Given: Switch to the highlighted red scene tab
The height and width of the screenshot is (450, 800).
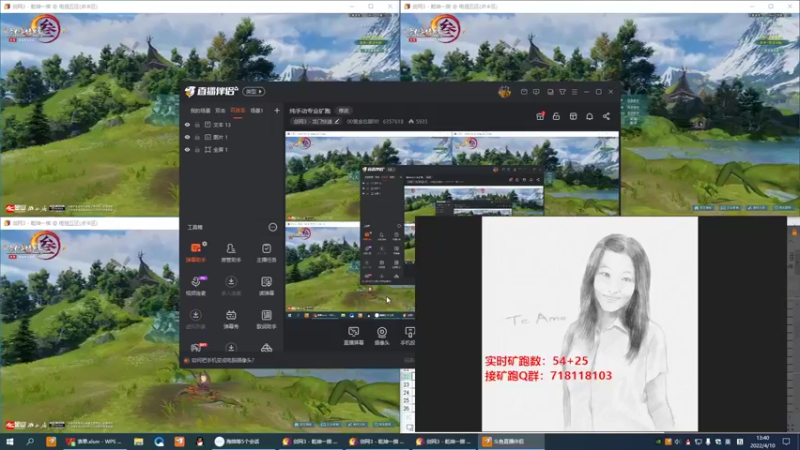Looking at the screenshot, I should pos(238,111).
